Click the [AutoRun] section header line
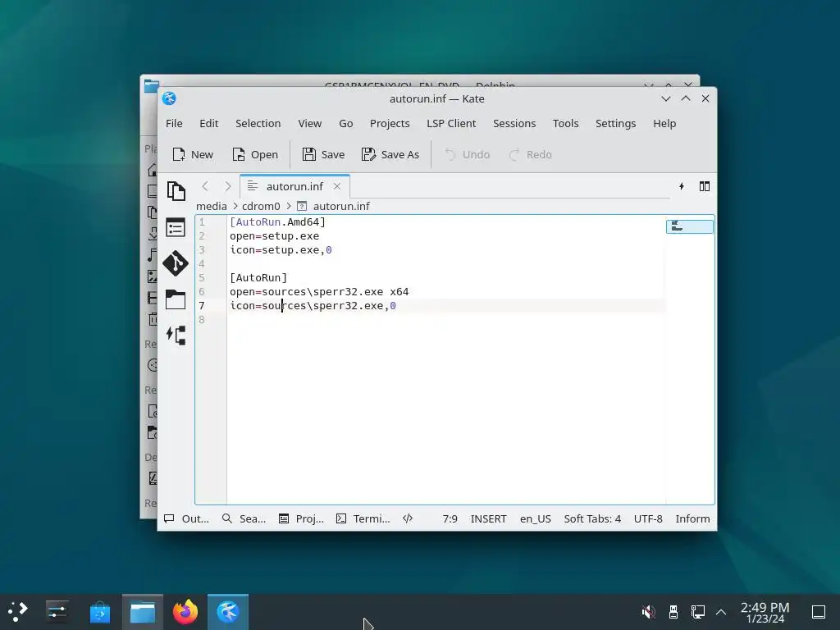The height and width of the screenshot is (630, 840). [258, 277]
